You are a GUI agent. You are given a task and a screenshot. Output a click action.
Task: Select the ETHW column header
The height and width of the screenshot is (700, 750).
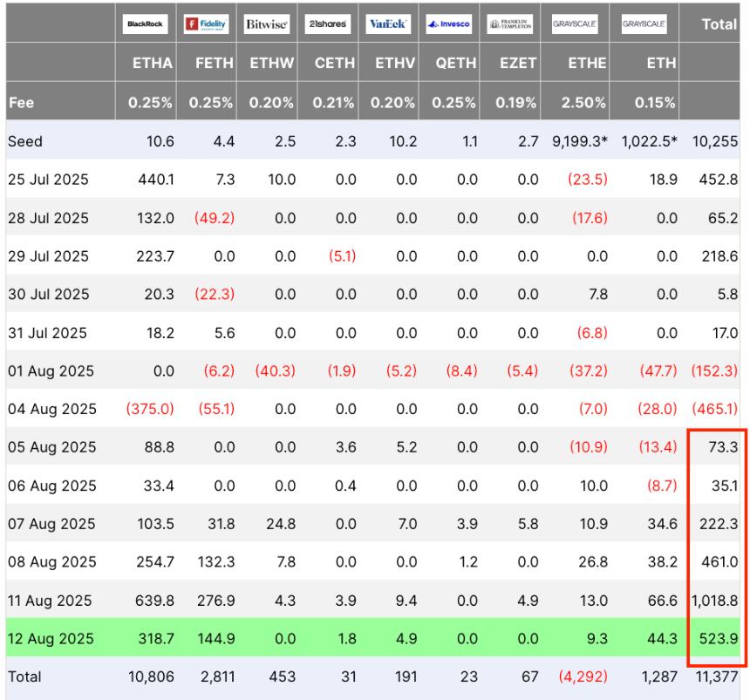coord(272,63)
